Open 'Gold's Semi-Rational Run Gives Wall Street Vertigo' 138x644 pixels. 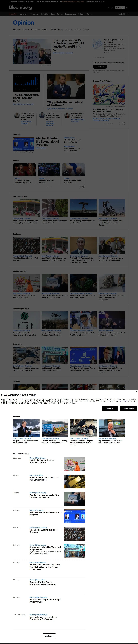44,479
